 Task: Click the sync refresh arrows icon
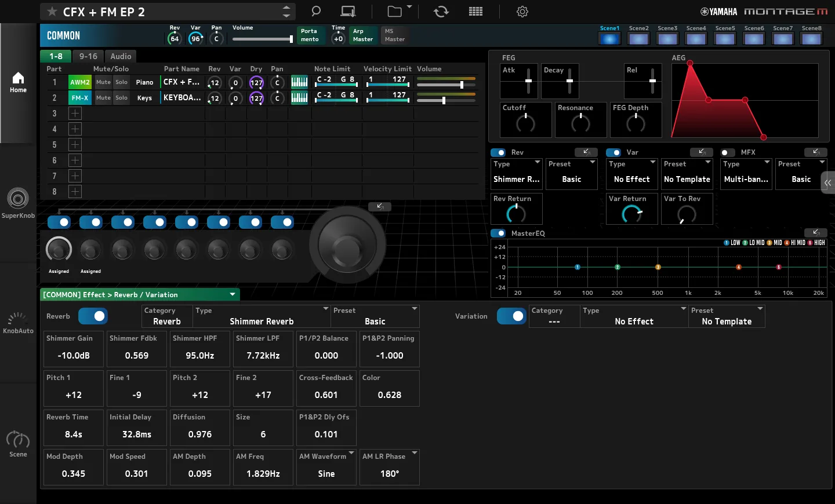click(441, 12)
